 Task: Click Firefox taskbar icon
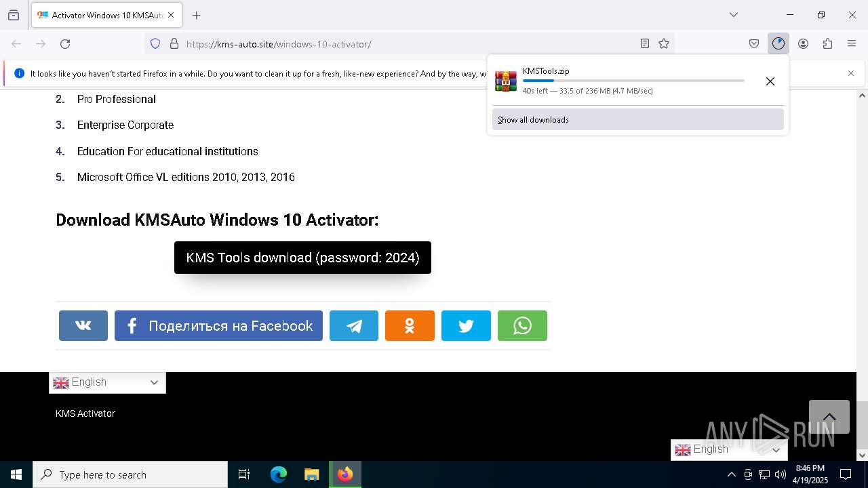pyautogui.click(x=345, y=474)
